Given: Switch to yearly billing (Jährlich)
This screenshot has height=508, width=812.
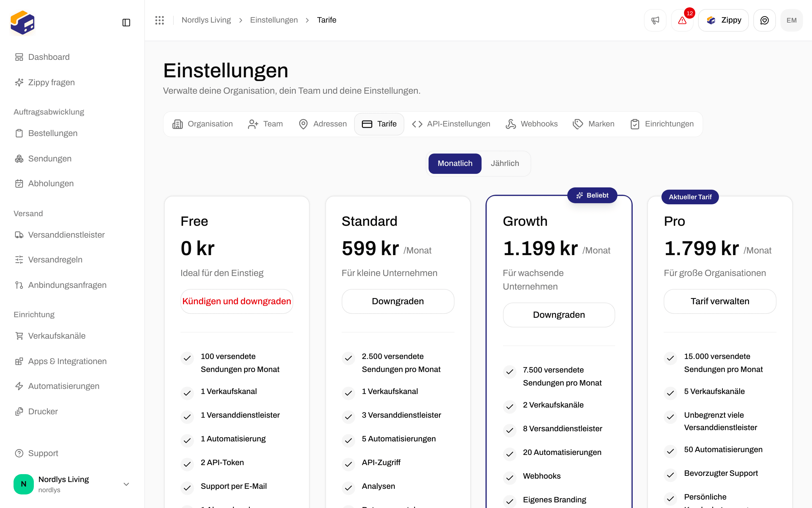Looking at the screenshot, I should [x=505, y=163].
